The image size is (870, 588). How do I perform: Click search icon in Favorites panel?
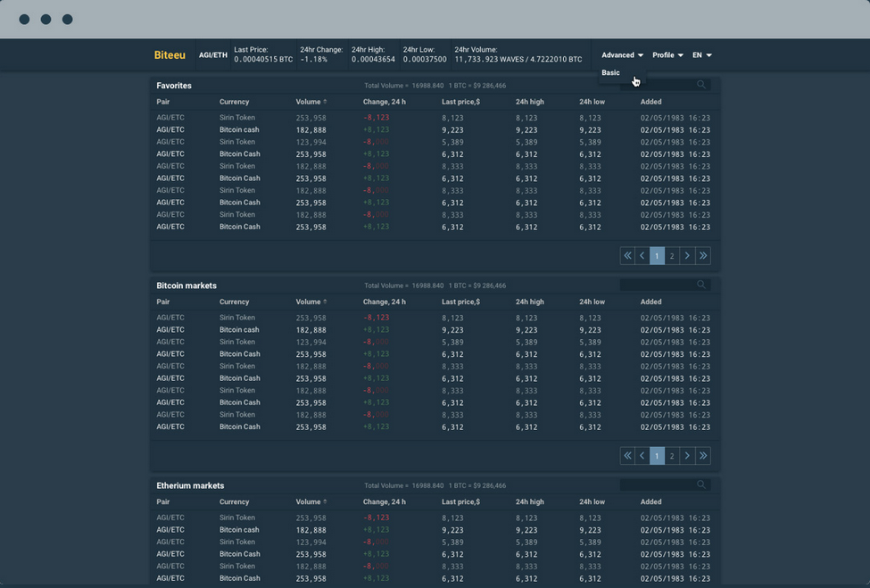701,85
